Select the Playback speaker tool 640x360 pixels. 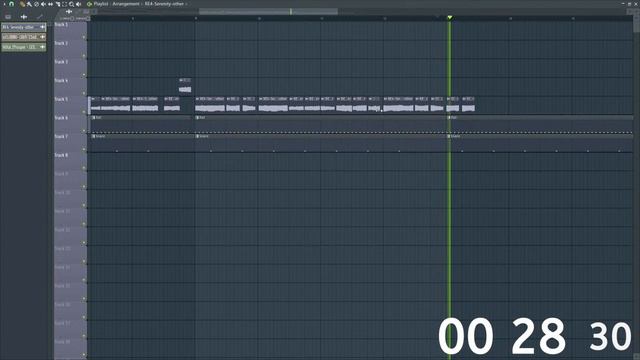point(78,4)
